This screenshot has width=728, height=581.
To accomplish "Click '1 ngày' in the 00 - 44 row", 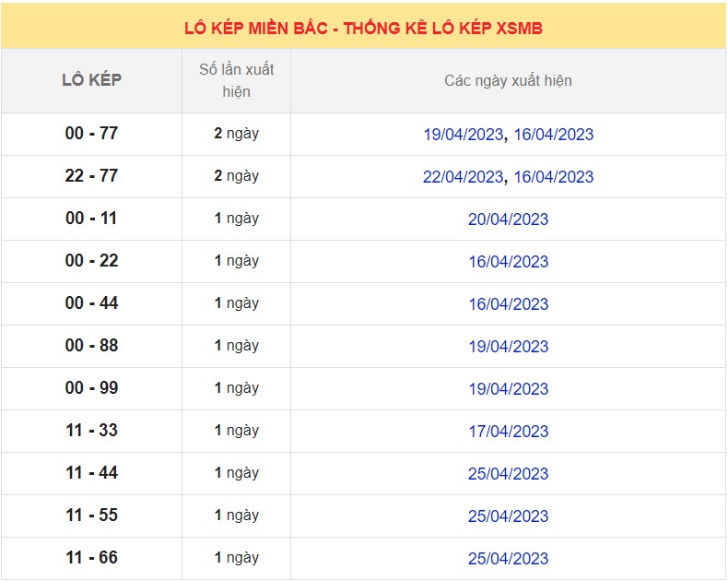I will click(x=236, y=303).
